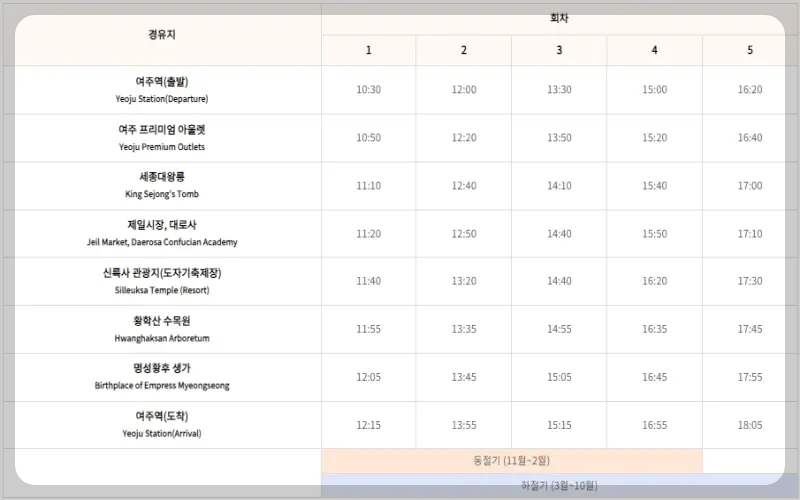Pick the 12:40 King Sejong's Tomb time

click(x=464, y=186)
